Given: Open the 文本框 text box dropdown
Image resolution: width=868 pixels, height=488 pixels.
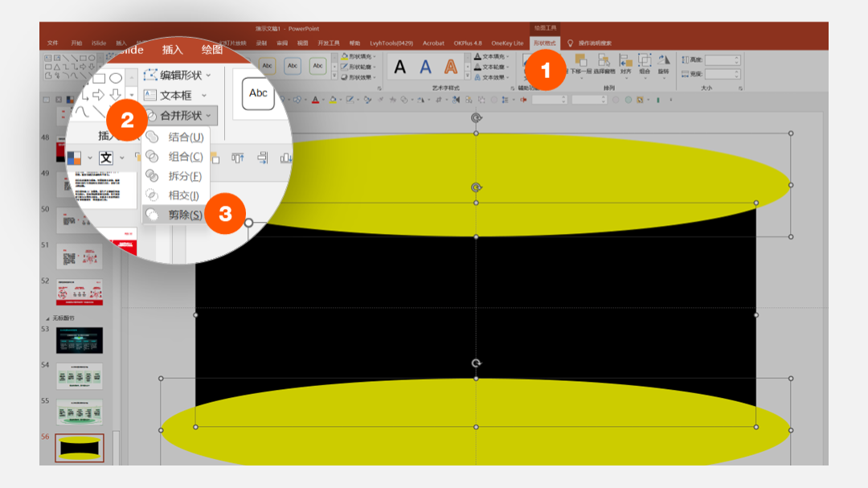Looking at the screenshot, I should pyautogui.click(x=175, y=96).
